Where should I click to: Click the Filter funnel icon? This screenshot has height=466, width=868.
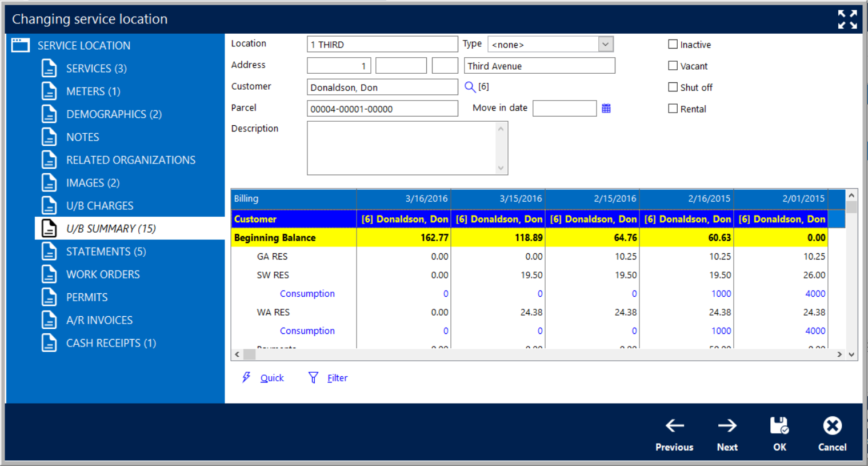(313, 377)
